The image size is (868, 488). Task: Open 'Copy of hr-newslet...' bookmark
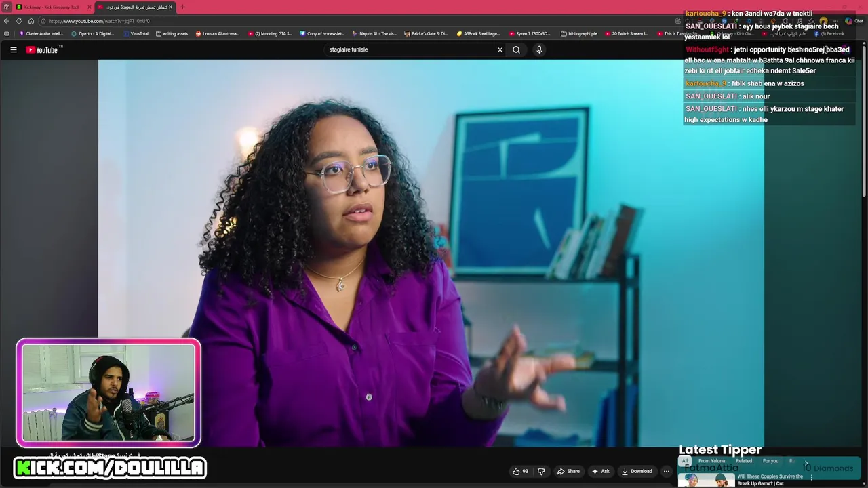322,33
